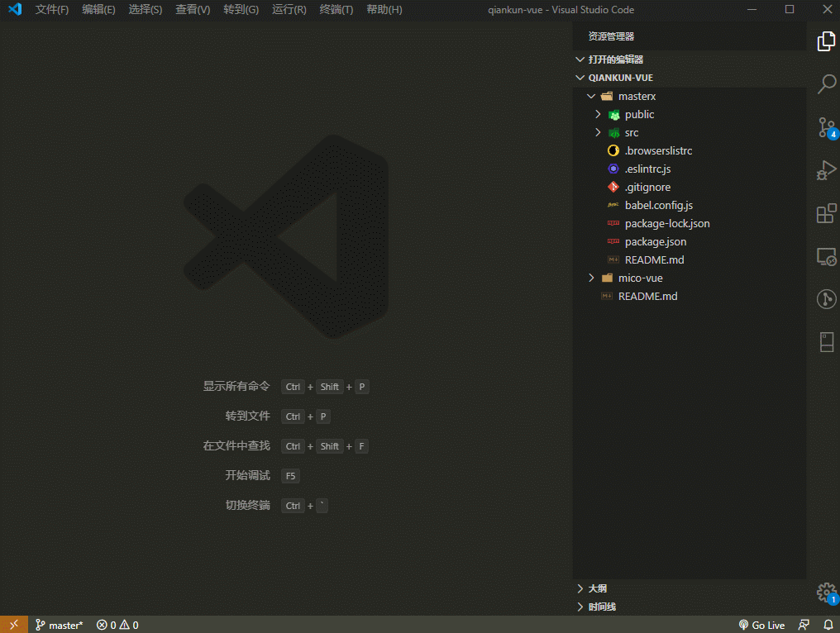
Task: Click the masterx open-folder icon
Action: [606, 97]
